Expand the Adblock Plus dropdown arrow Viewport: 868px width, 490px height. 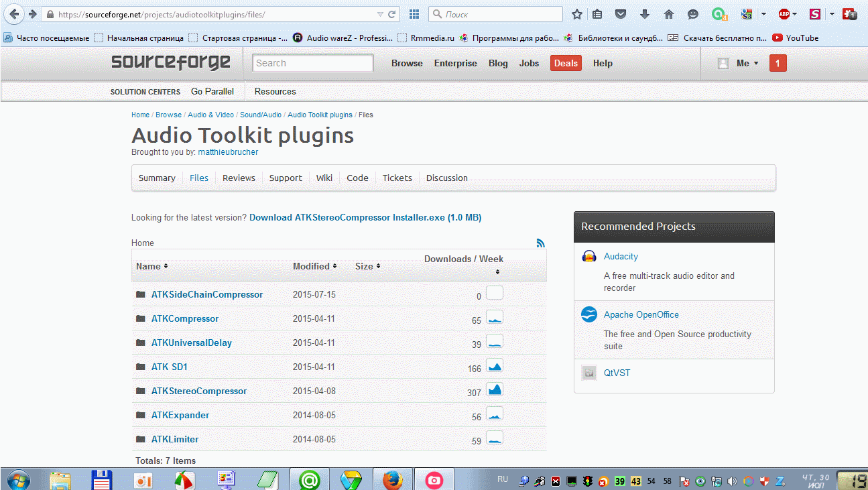click(x=795, y=14)
